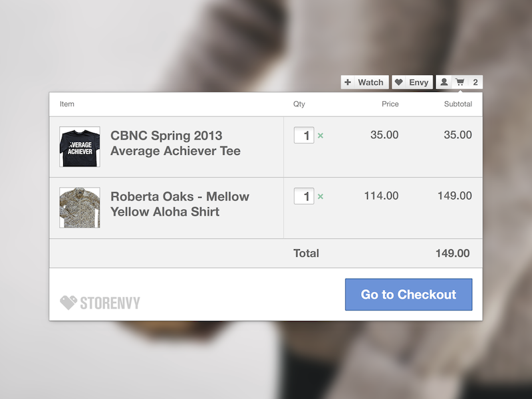
Task: Click the Price column header
Action: coord(390,104)
